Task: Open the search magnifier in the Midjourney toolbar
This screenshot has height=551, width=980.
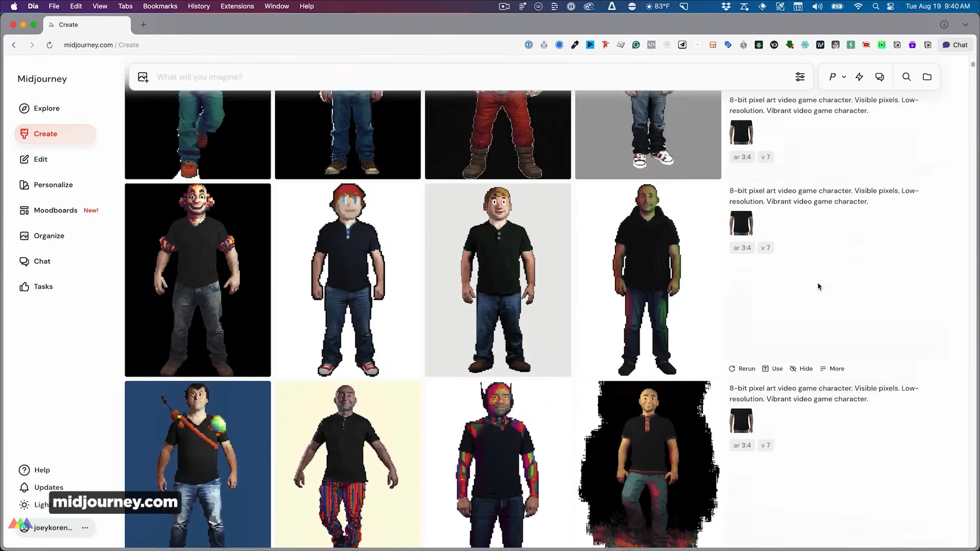Action: point(906,77)
